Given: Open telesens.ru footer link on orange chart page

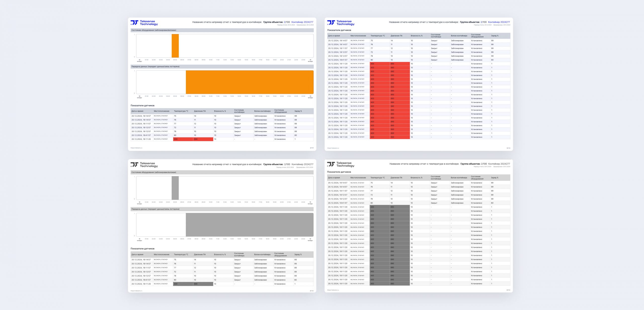Looking at the screenshot, I should click(x=136, y=148).
